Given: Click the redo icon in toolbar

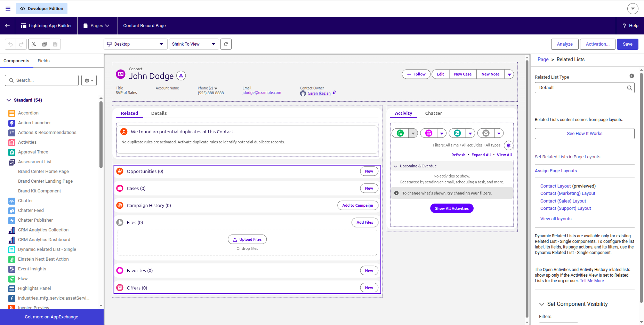Looking at the screenshot, I should pyautogui.click(x=21, y=44).
